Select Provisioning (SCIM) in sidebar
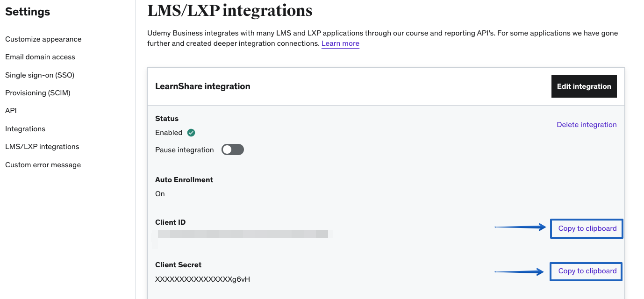644x299 pixels. pos(38,93)
